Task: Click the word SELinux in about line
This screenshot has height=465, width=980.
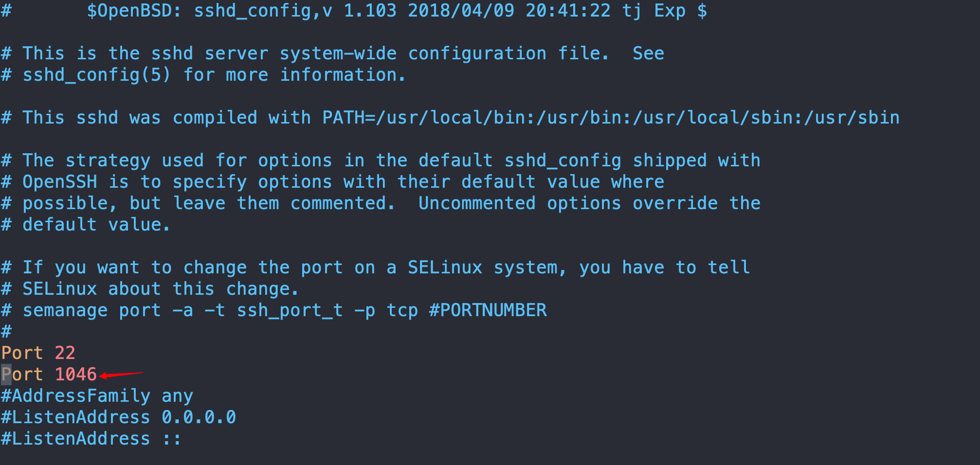Action: 60,288
